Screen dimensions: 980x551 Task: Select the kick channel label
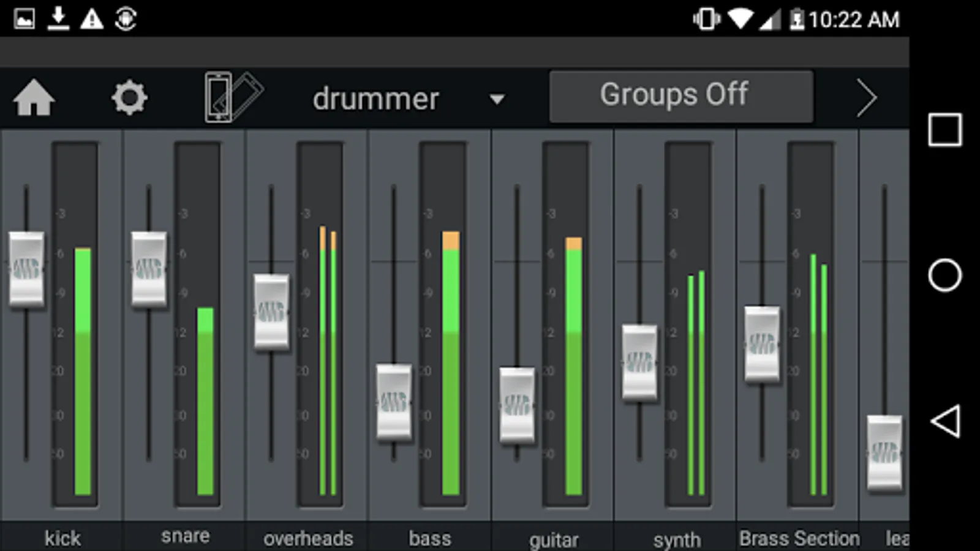(x=62, y=538)
